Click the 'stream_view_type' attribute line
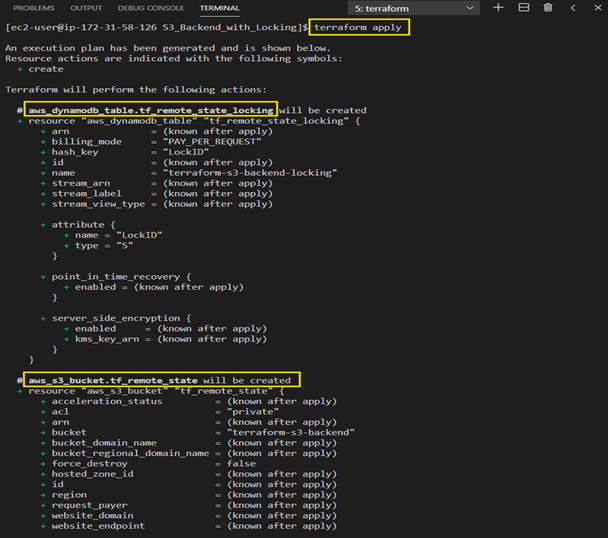 coord(157,204)
